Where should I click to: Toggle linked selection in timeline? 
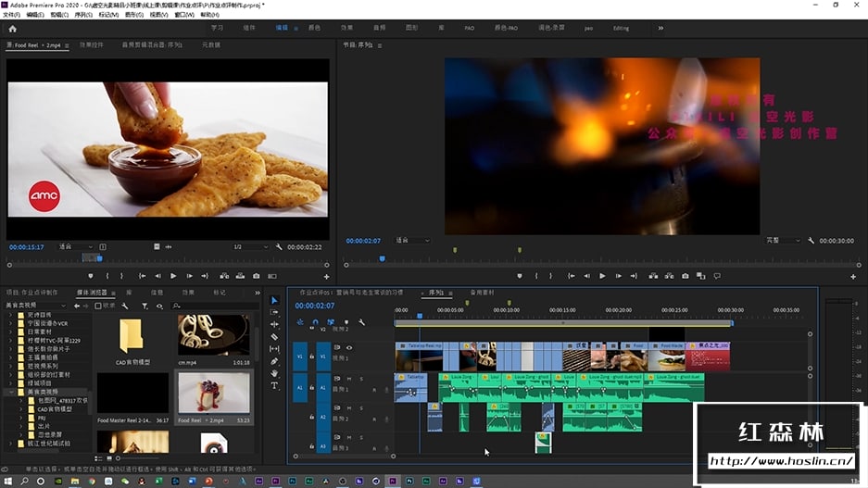[x=331, y=322]
